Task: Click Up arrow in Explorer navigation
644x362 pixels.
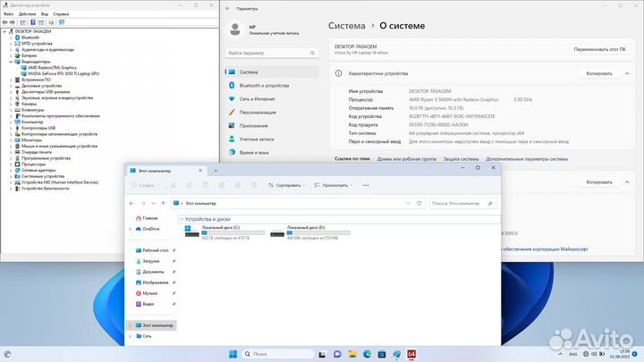Action: [163, 203]
